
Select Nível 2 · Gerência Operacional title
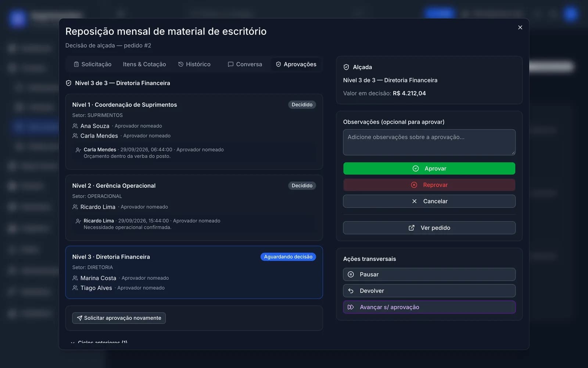[x=114, y=186]
